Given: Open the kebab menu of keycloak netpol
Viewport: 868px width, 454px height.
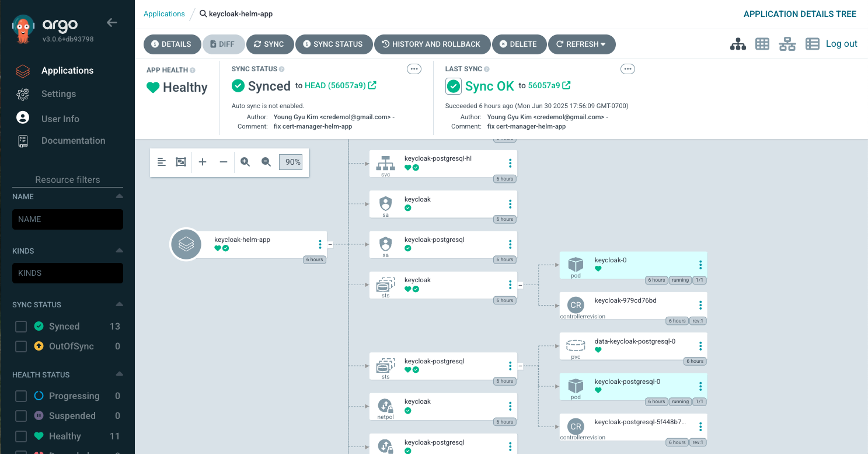Looking at the screenshot, I should coord(510,406).
